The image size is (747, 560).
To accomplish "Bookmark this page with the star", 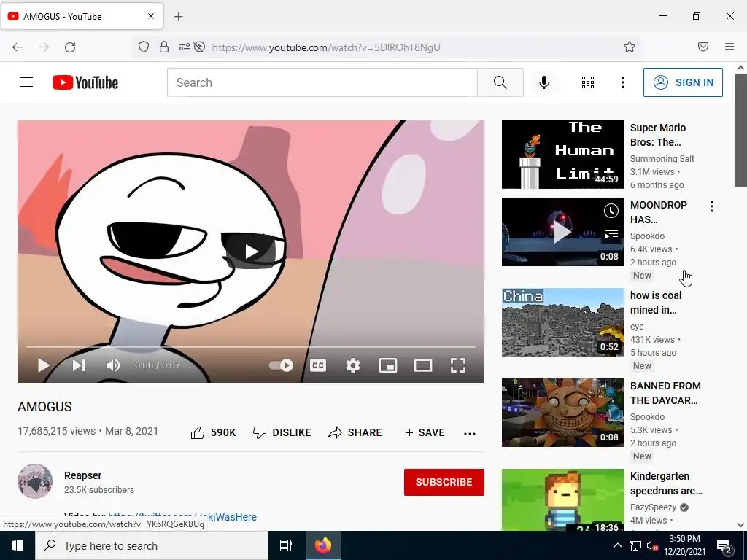I will [630, 47].
